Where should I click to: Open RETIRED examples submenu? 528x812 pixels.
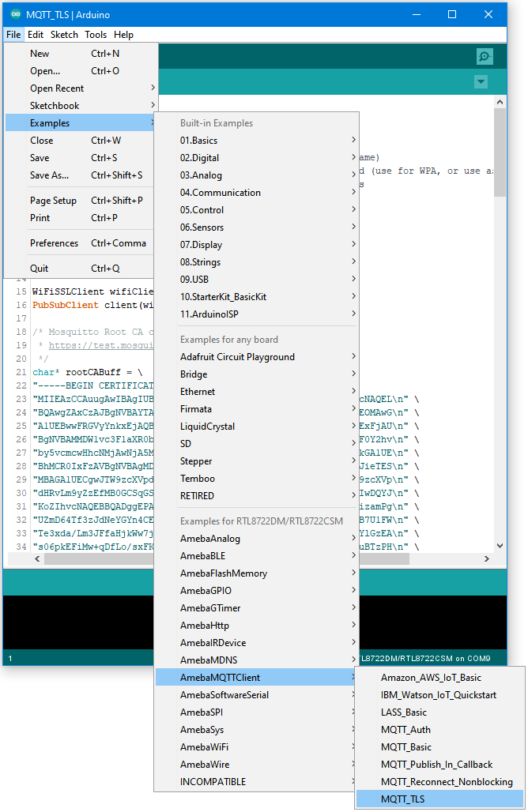[256, 495]
